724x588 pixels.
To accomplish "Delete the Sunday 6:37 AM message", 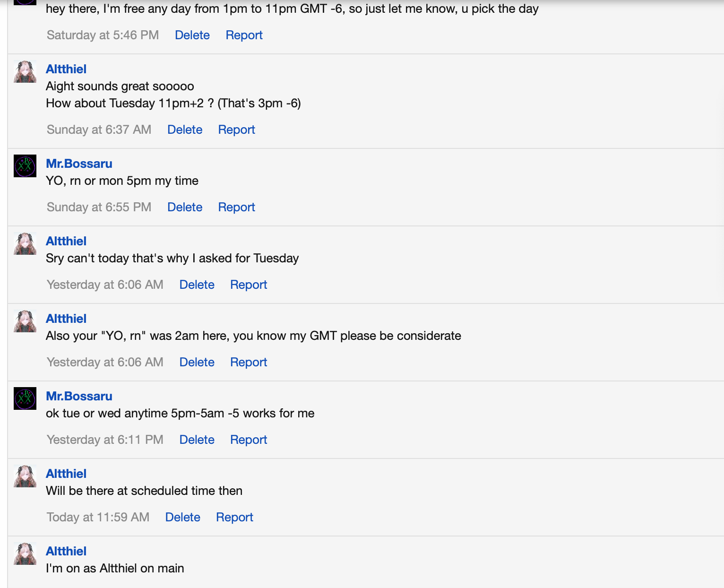I will pos(184,130).
